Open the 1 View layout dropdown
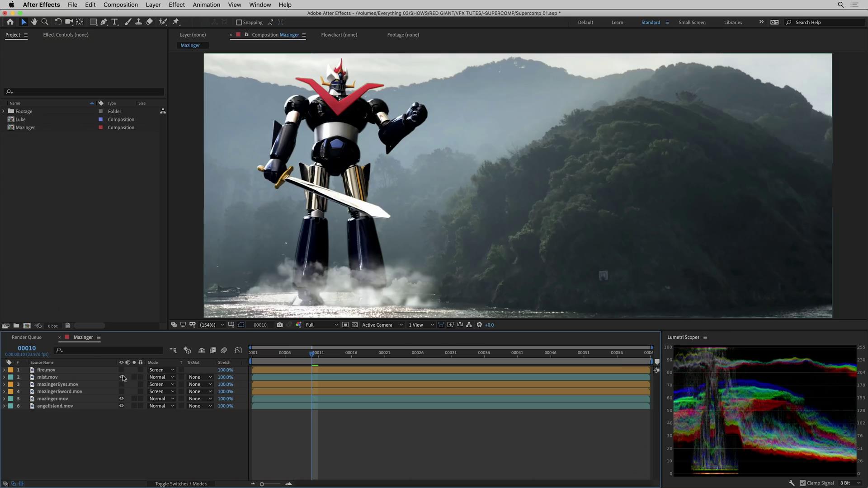The width and height of the screenshot is (868, 488). point(421,325)
